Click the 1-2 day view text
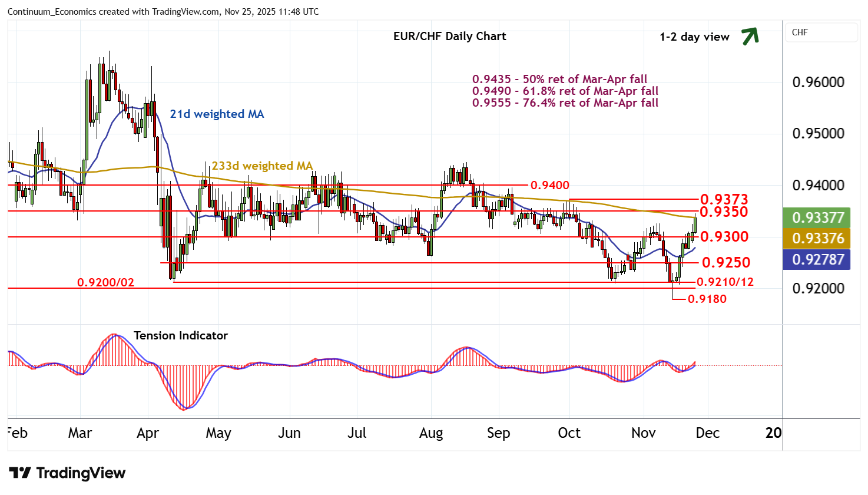 694,37
